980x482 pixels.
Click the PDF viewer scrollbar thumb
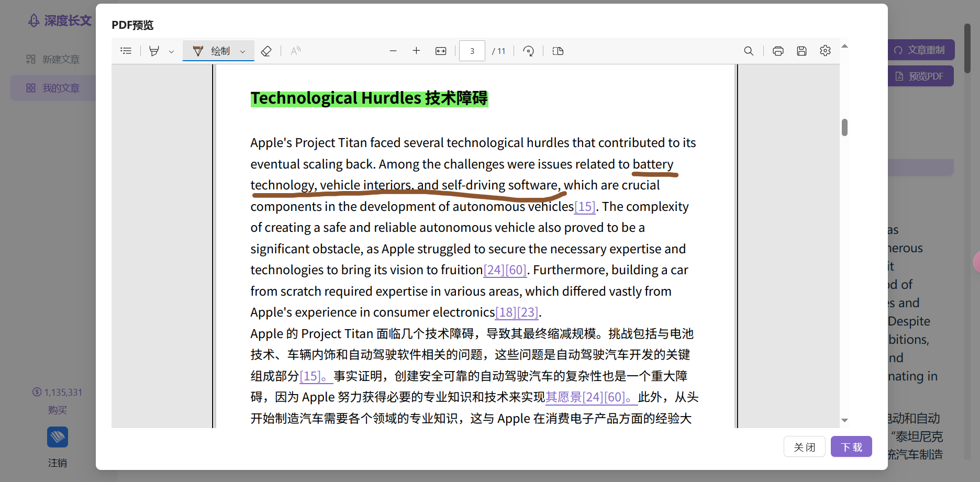844,127
